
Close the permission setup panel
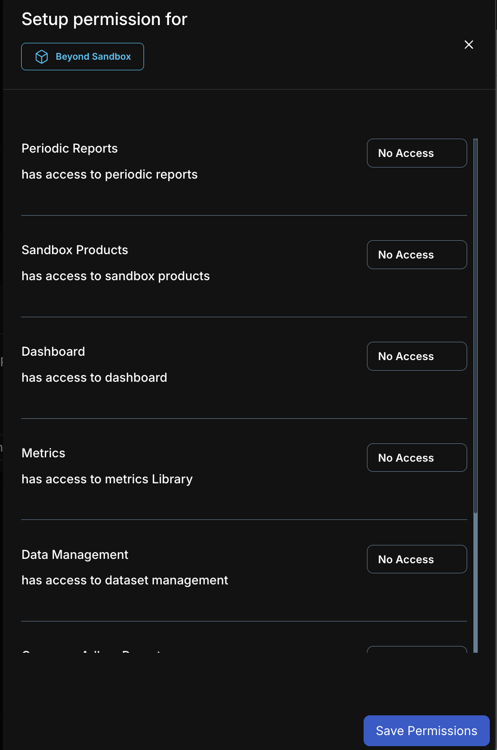pyautogui.click(x=469, y=44)
